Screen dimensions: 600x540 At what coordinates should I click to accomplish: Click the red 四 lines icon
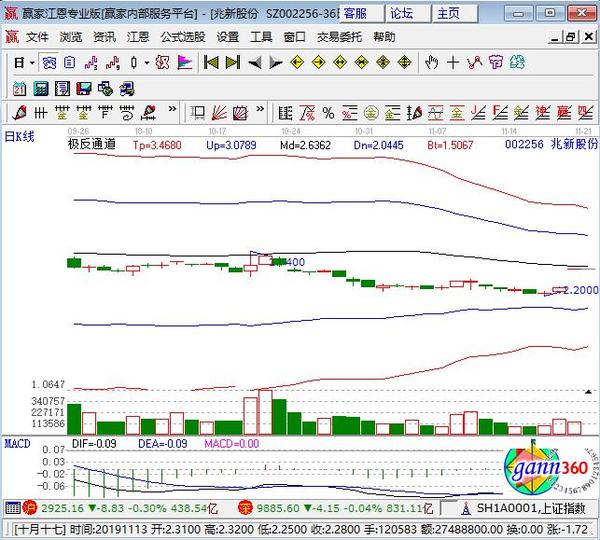coord(585,113)
